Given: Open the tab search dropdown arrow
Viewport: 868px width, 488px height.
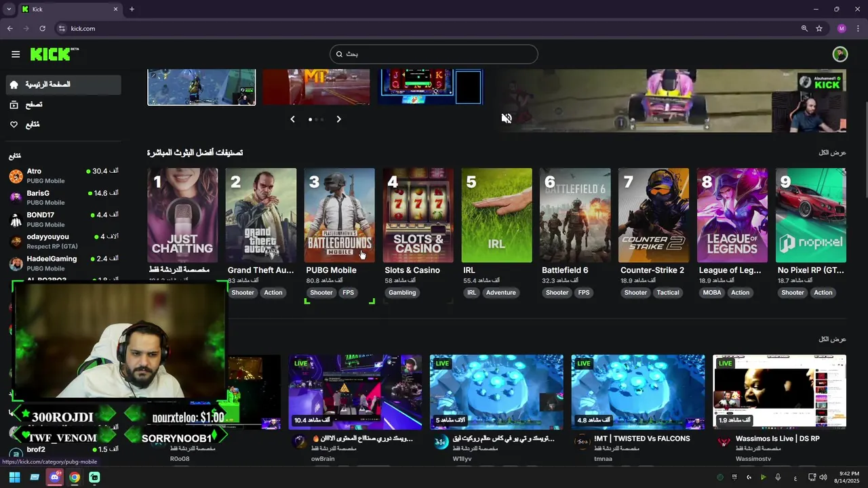Looking at the screenshot, I should [9, 9].
